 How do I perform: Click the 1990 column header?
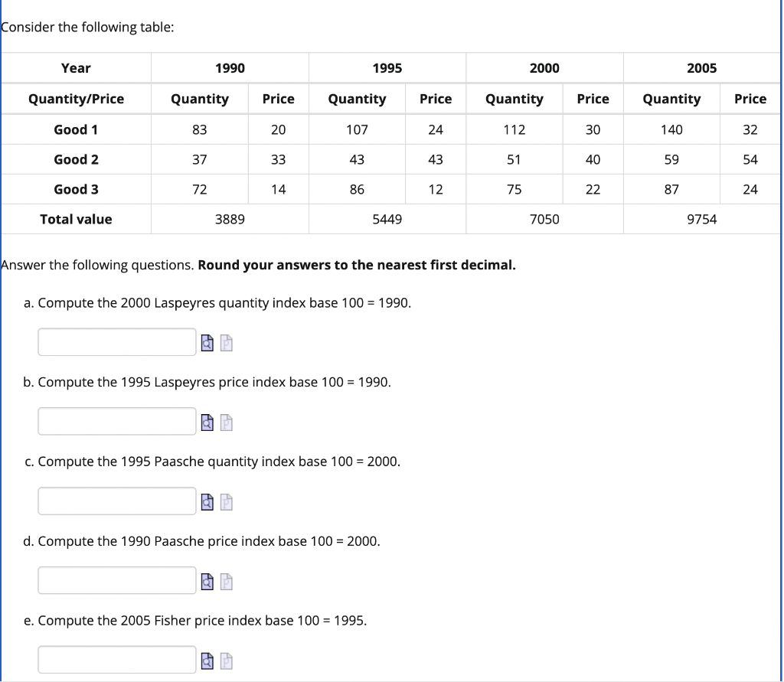(230, 68)
